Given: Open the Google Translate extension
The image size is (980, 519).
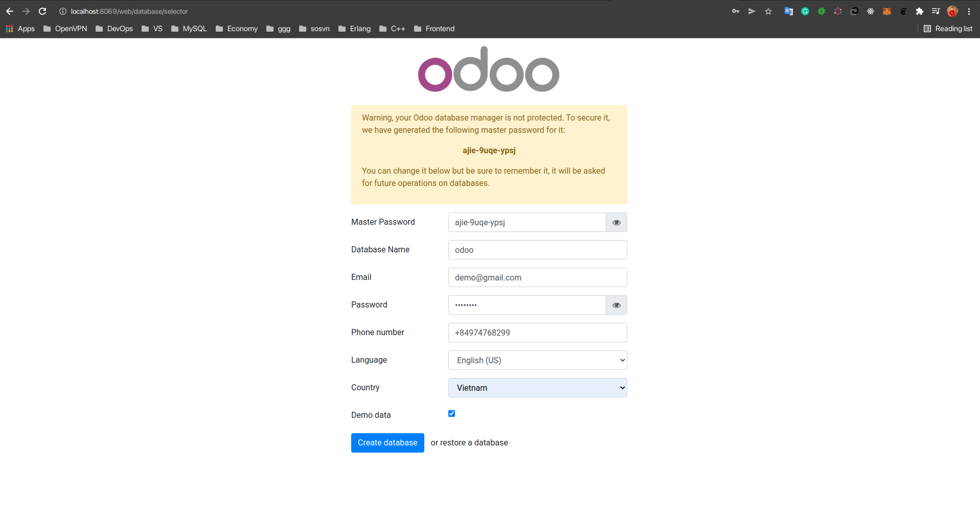Looking at the screenshot, I should point(789,11).
